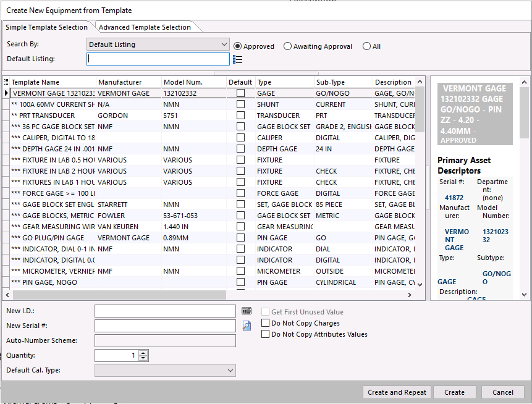Decrease Quantity with the down spinner arrow
This screenshot has height=404, width=532.
pyautogui.click(x=144, y=358)
